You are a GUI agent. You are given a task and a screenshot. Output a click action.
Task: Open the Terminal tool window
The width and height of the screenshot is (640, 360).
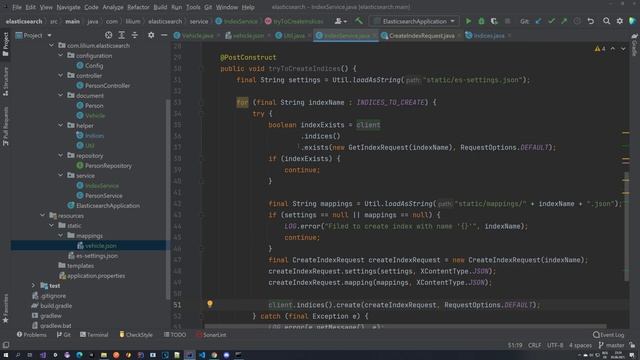click(x=94, y=335)
